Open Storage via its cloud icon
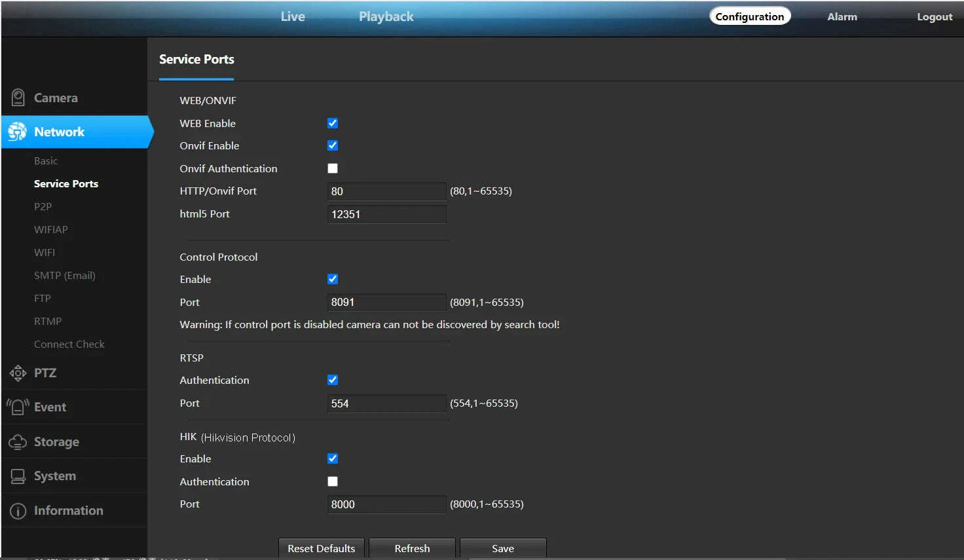 (18, 442)
